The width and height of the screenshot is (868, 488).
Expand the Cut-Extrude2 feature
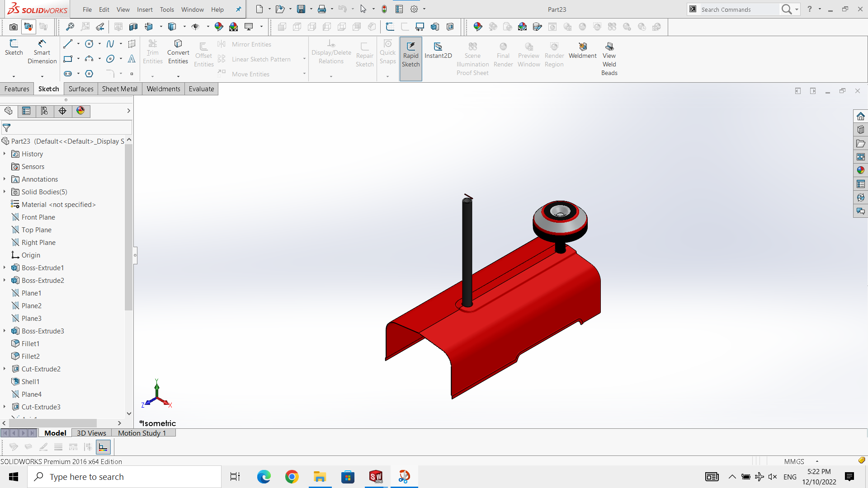coord(5,369)
